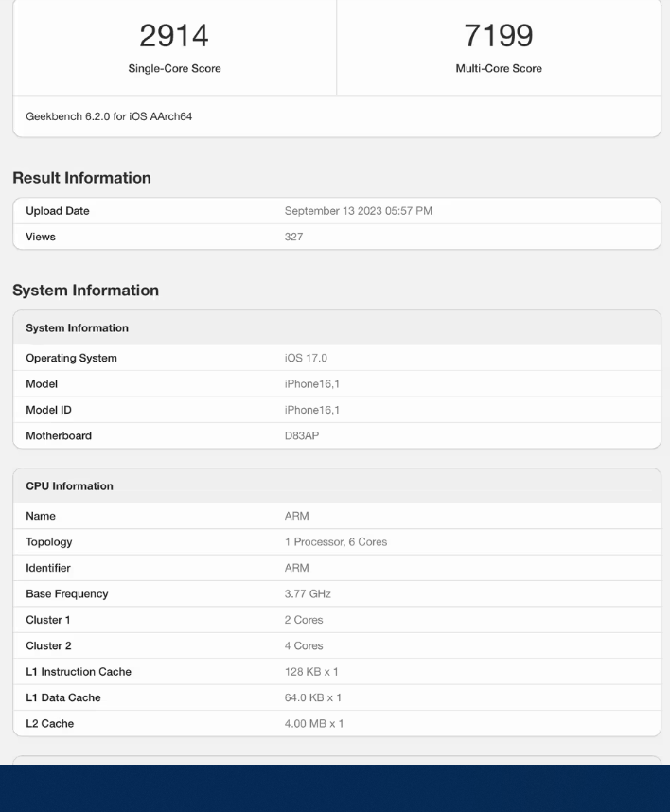Image resolution: width=670 pixels, height=812 pixels.
Task: Select the Multi-Core Score label
Action: pos(499,68)
